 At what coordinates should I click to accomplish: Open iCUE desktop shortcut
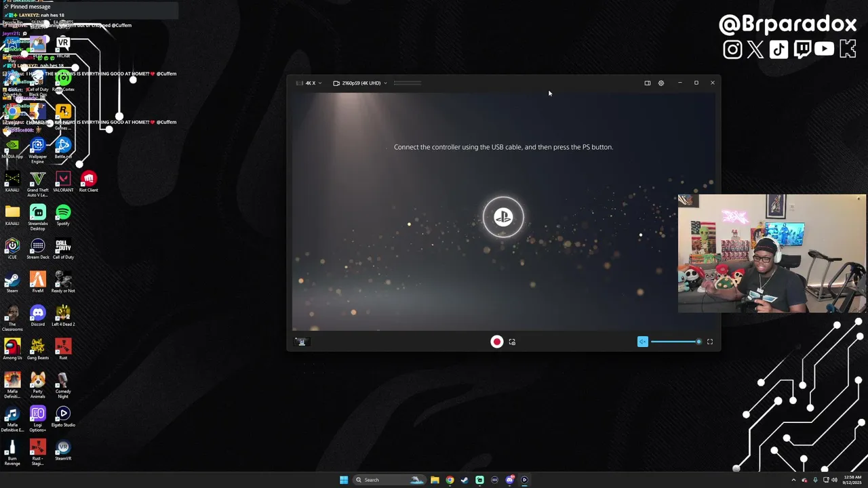[12, 249]
